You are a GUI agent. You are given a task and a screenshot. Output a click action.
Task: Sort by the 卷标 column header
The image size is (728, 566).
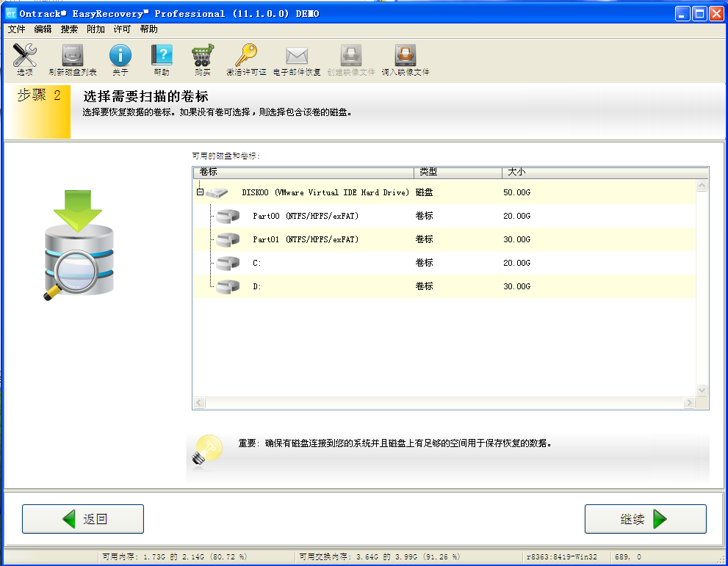pos(303,172)
